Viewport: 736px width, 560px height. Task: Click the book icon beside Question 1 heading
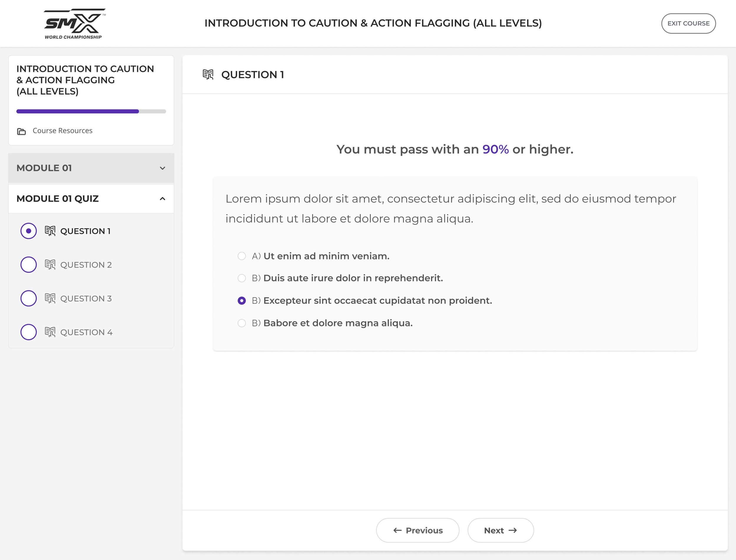tap(208, 74)
